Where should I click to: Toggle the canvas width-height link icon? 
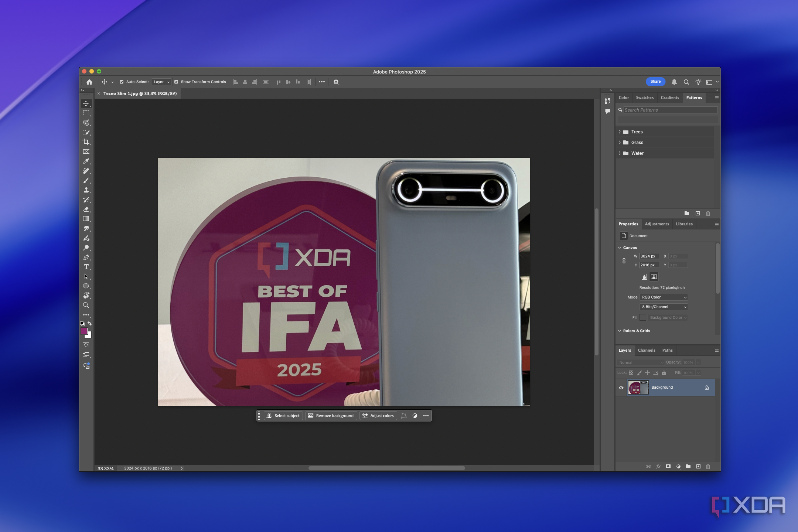click(624, 261)
